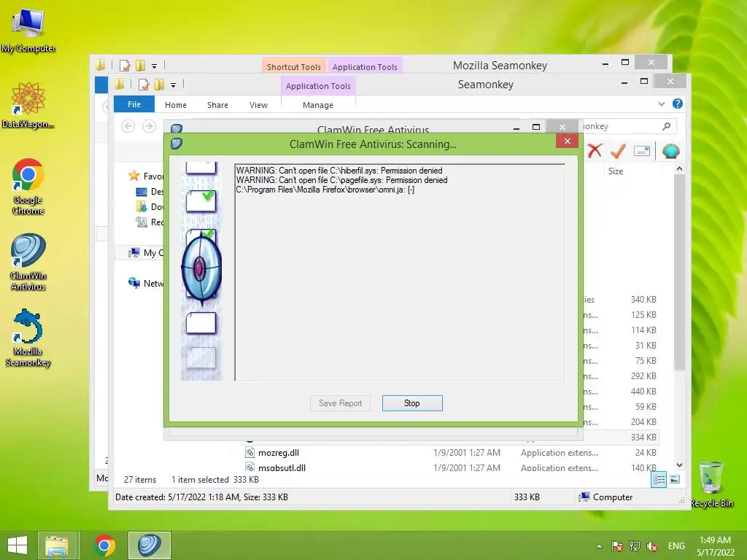Switch to large icons view layout

pos(675,480)
